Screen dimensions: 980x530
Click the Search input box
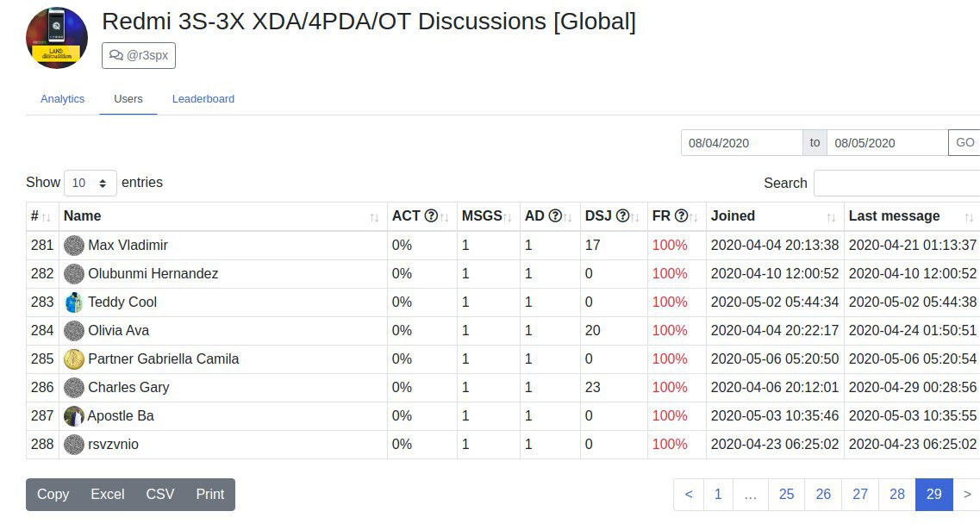[897, 183]
